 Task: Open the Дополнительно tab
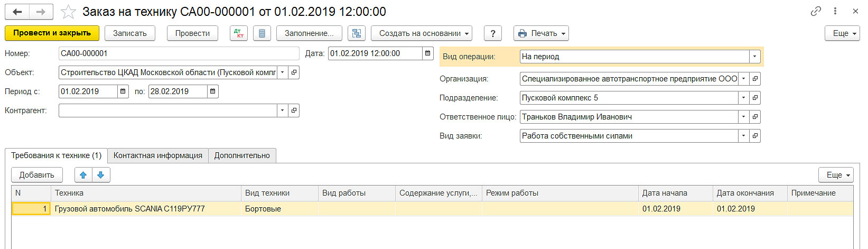(242, 155)
